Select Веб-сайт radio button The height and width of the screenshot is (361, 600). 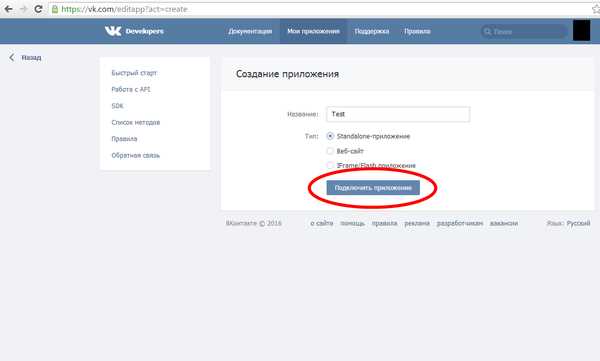coord(330,151)
